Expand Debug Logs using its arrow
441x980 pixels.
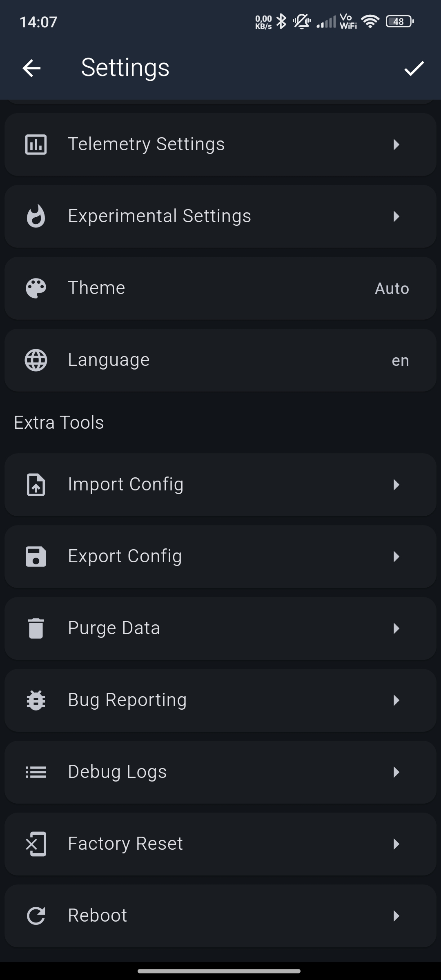pyautogui.click(x=396, y=772)
